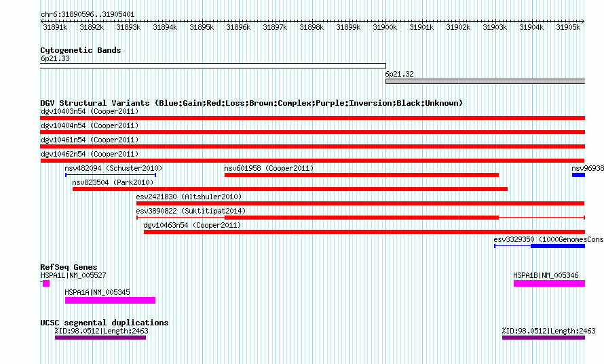The height and width of the screenshot is (364, 604).
Task: Click the nsv96938 truncated variant label
Action: pos(588,168)
